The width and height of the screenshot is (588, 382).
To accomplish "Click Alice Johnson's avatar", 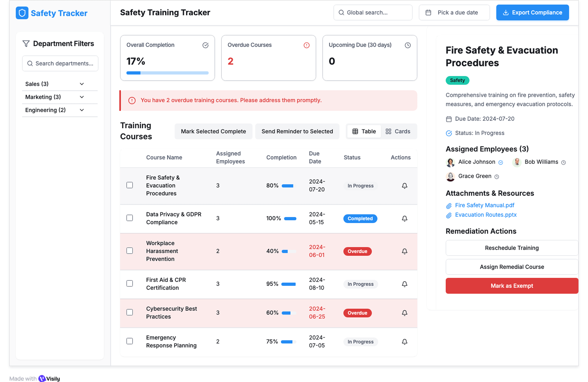I will (450, 162).
